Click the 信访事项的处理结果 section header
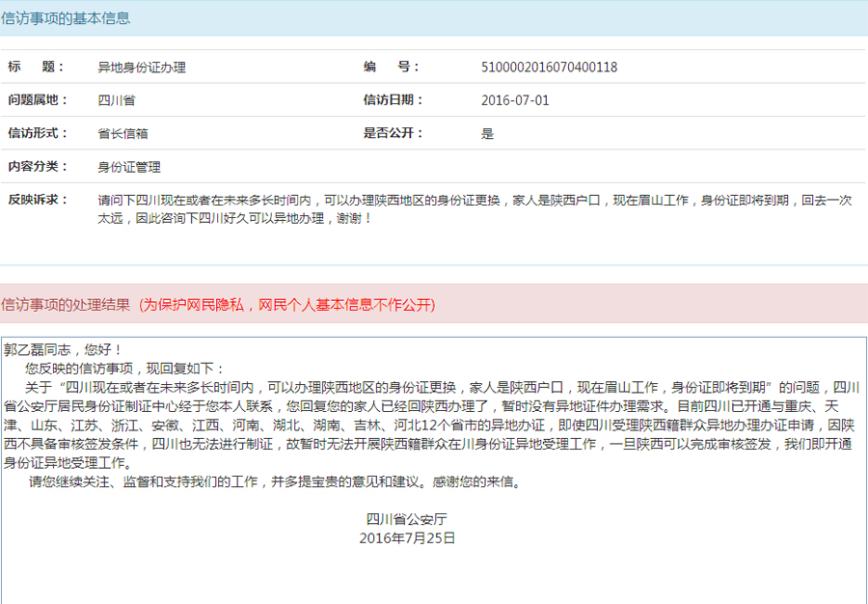868x604 pixels. pyautogui.click(x=66, y=305)
